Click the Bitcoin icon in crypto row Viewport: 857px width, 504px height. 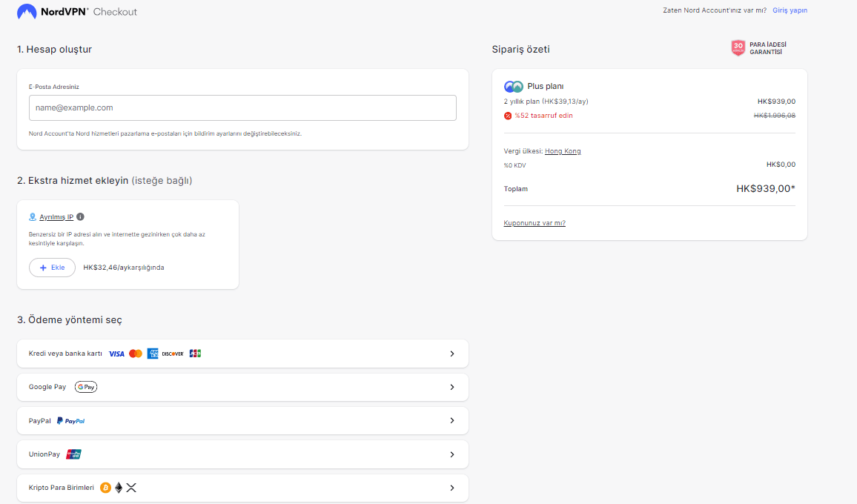[105, 488]
